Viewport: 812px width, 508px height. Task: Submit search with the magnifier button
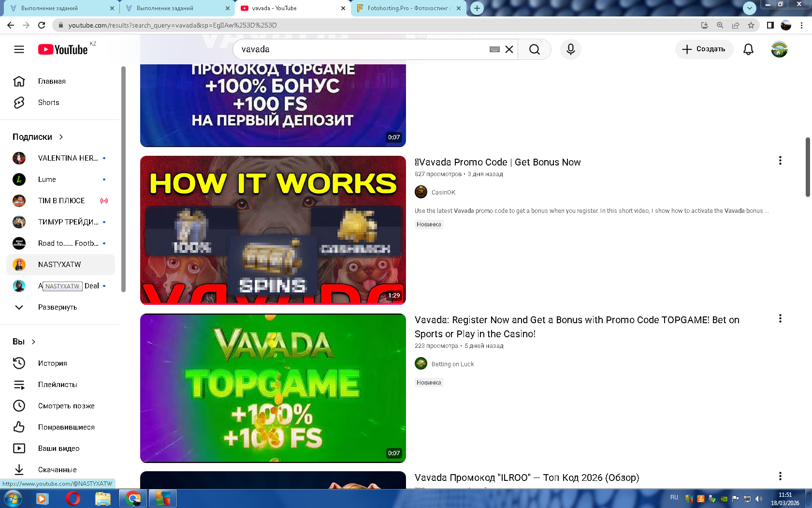pos(534,49)
